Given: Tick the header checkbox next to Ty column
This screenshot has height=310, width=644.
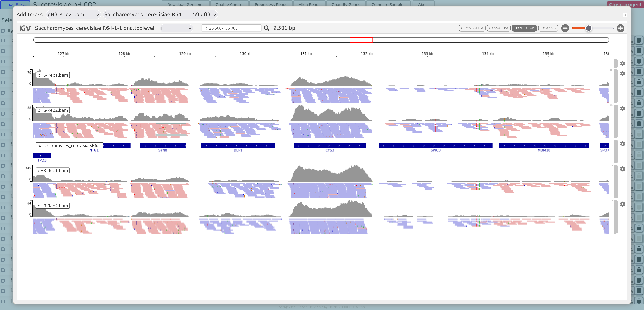Looking at the screenshot, I should point(3,31).
